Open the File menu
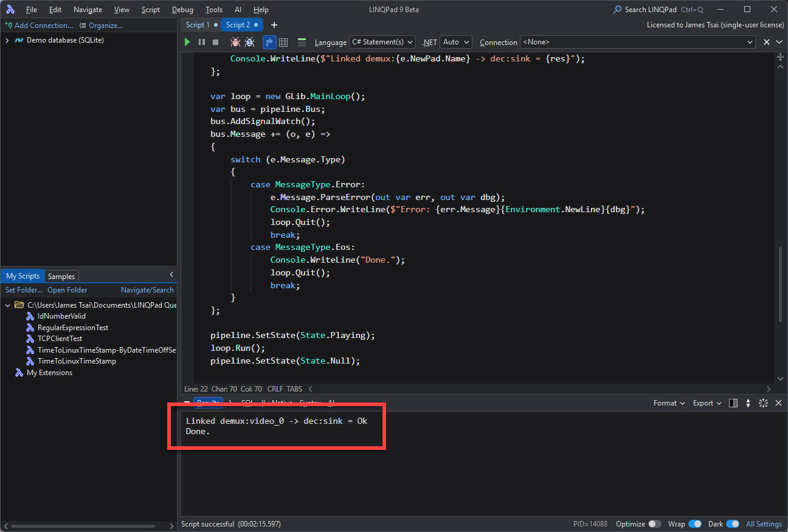Screen dimensions: 788x532 click(32, 10)
